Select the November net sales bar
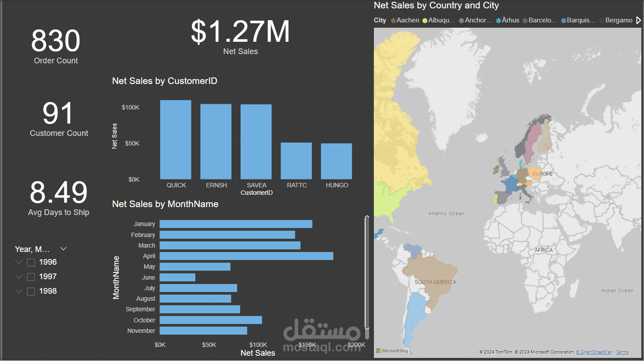This screenshot has height=361, width=644. tap(203, 331)
